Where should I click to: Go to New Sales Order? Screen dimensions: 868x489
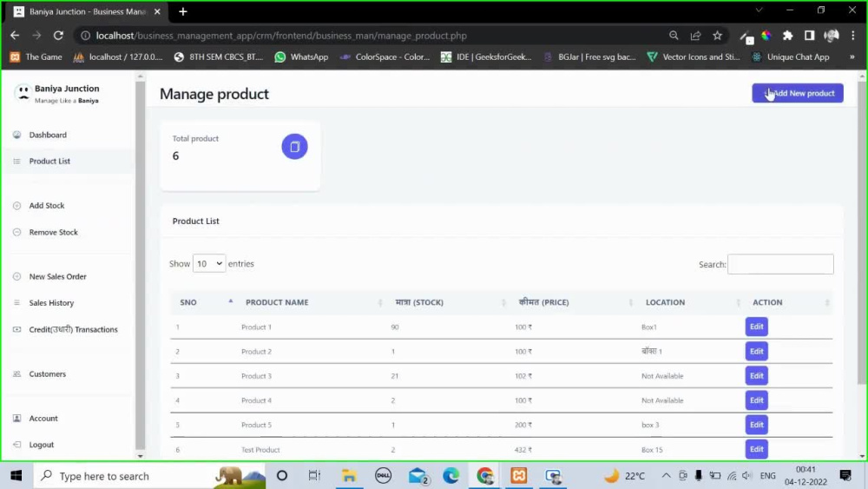(57, 276)
